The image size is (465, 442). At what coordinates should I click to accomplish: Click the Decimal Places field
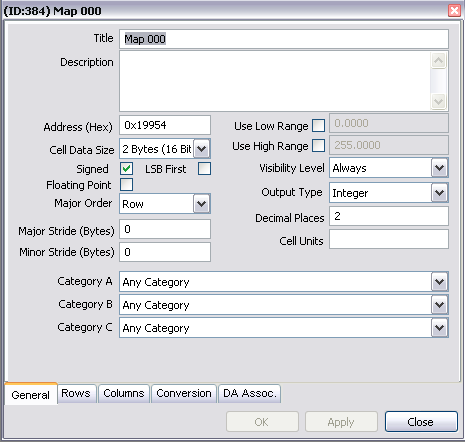pyautogui.click(x=389, y=216)
